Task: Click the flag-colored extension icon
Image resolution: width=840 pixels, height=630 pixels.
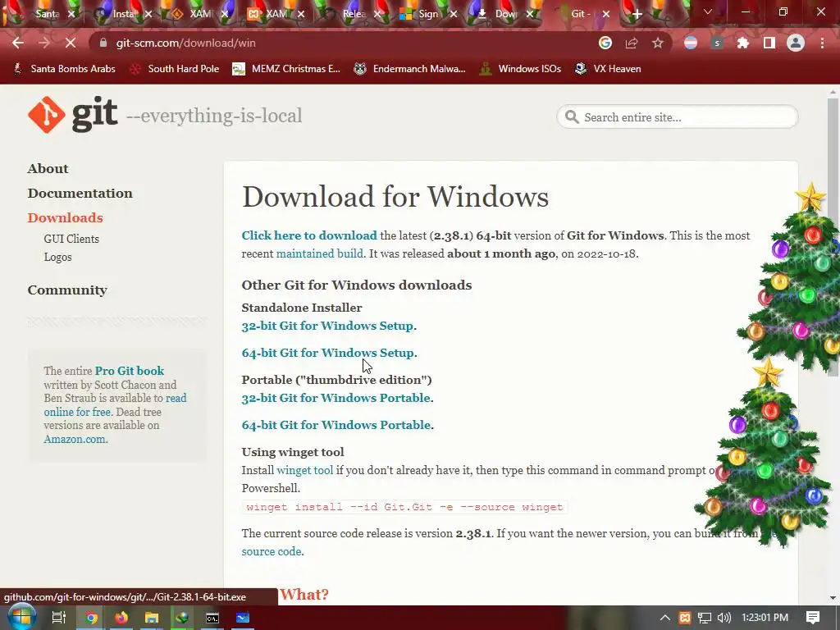Action: coord(691,43)
